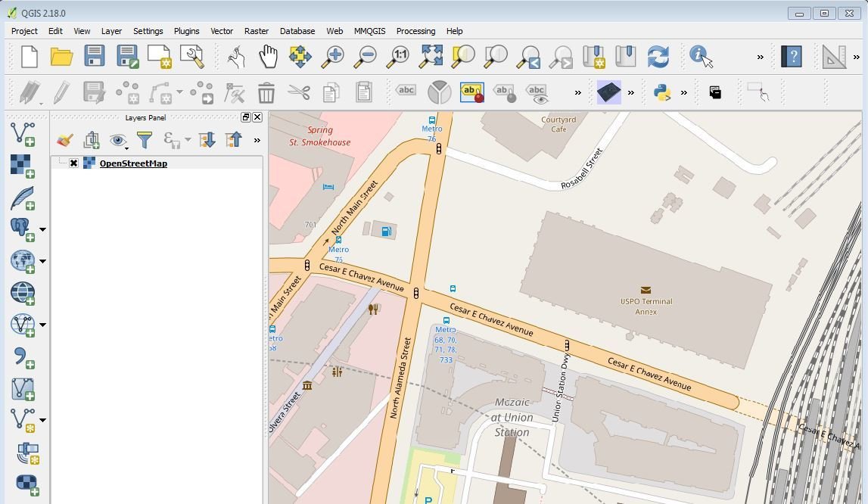Screen dimensions: 868x504
Task: Open the Database menu
Action: pyautogui.click(x=297, y=31)
